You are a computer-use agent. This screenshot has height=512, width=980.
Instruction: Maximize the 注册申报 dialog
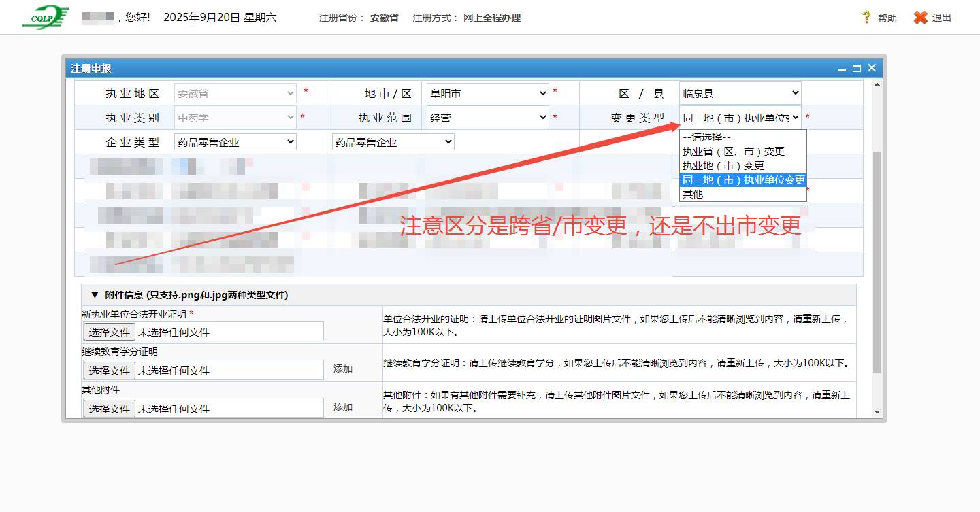(x=857, y=69)
